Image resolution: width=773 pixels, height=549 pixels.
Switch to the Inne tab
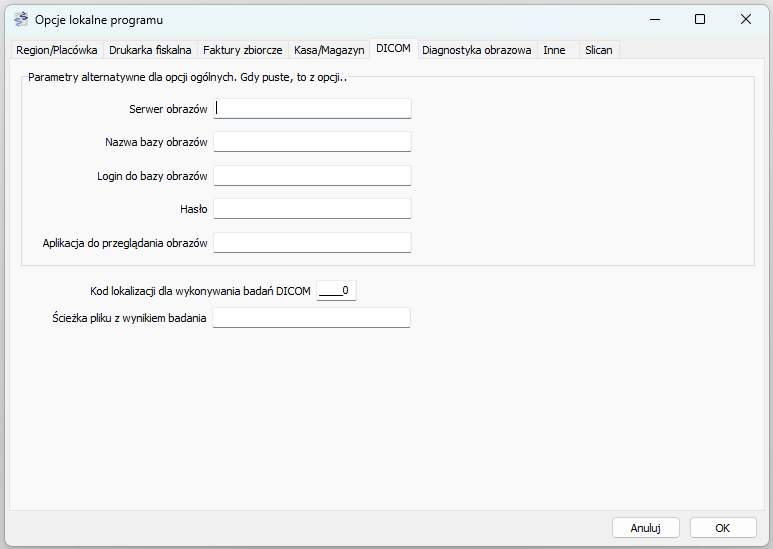tap(554, 50)
